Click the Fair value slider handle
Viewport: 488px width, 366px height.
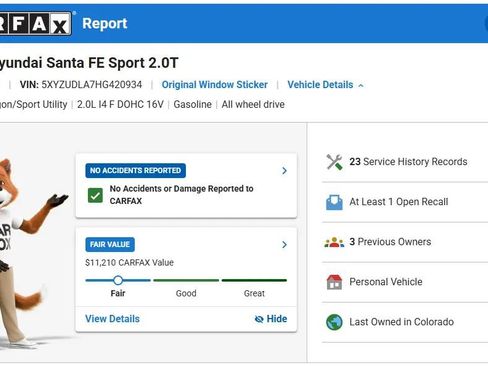tap(118, 280)
